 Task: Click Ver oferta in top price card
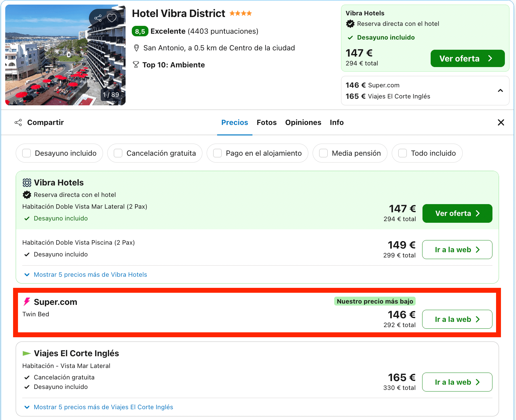[468, 59]
